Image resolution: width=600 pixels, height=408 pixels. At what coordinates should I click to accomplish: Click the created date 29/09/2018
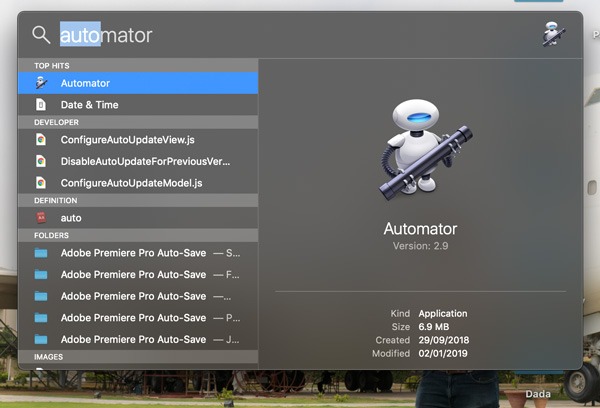tap(443, 340)
